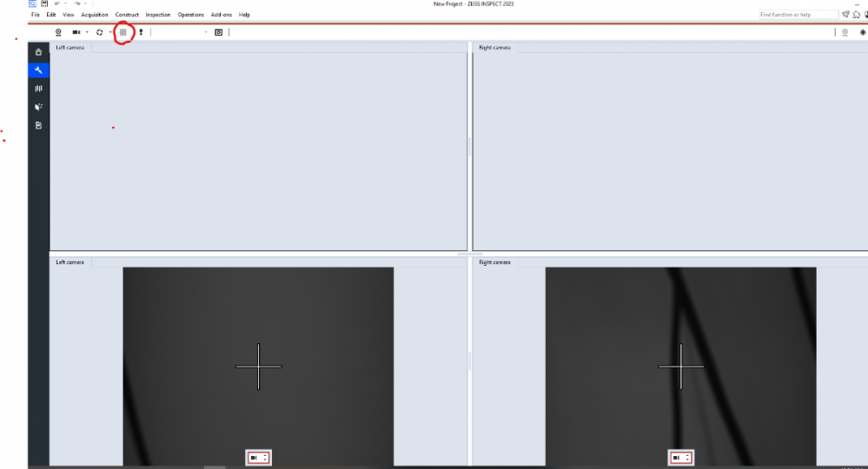Click the pin-shaped icon next to the grid icon
The height and width of the screenshot is (469, 868).
click(141, 32)
